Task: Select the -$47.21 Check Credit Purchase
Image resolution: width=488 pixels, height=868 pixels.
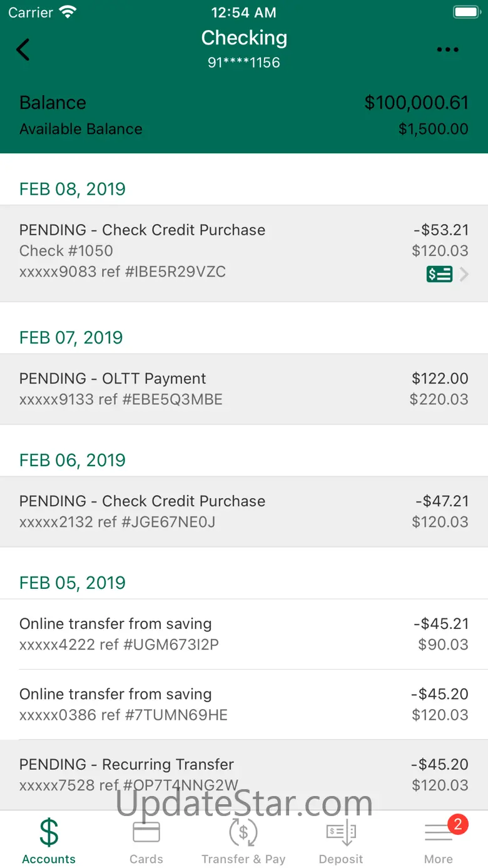Action: click(x=244, y=512)
